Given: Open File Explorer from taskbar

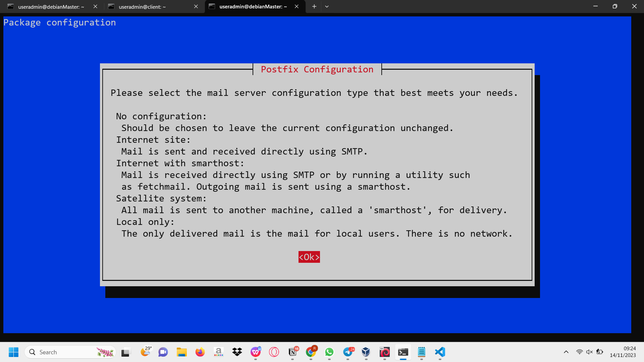Looking at the screenshot, I should [181, 352].
